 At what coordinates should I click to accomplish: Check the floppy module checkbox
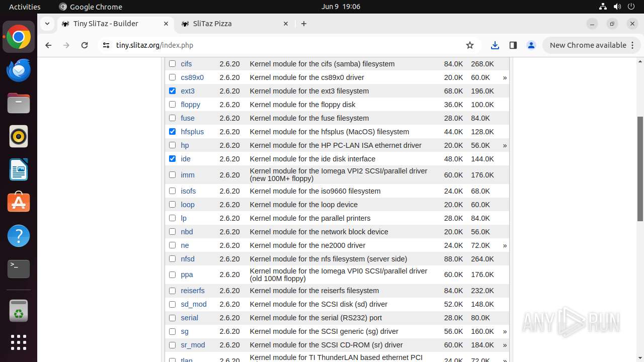point(173,105)
